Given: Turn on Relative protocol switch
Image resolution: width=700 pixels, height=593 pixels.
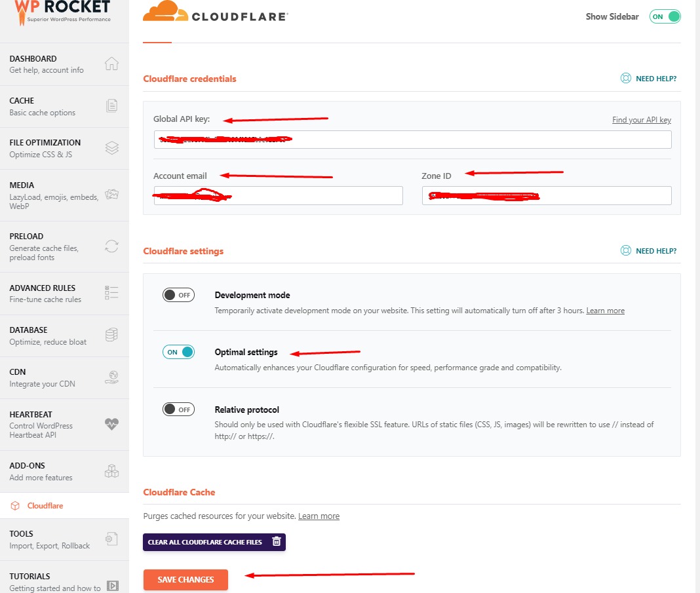Looking at the screenshot, I should coord(178,410).
